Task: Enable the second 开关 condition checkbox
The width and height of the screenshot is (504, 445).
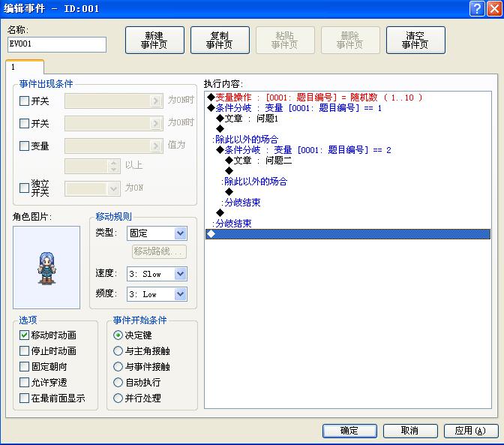Action: [25, 124]
